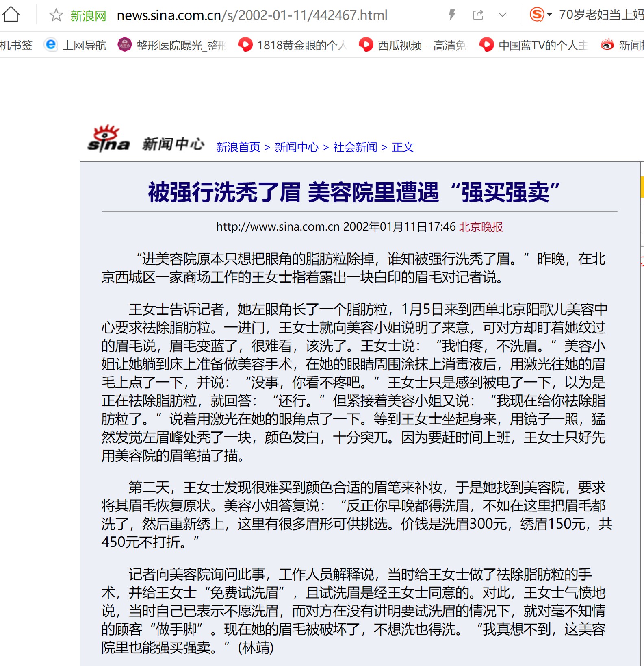
Task: Click the 正文 breadcrumb link
Action: [x=403, y=147]
